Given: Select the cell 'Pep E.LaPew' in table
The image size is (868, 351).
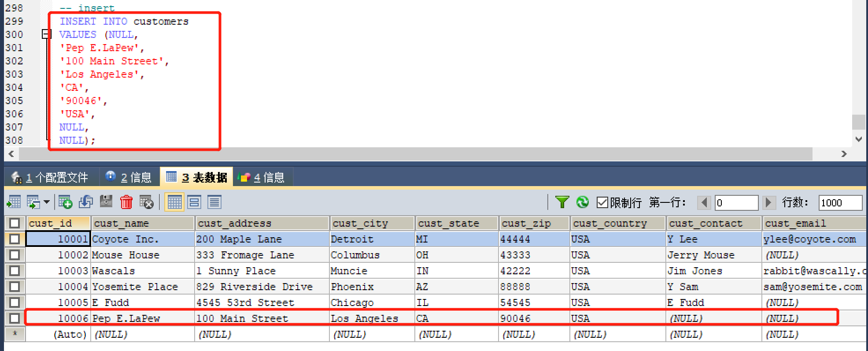Looking at the screenshot, I should [143, 318].
